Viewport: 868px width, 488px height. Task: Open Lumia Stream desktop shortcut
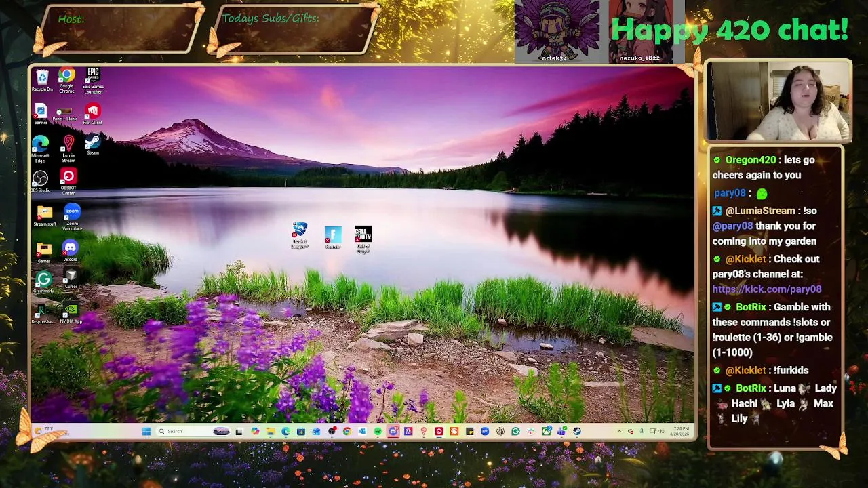tap(68, 148)
